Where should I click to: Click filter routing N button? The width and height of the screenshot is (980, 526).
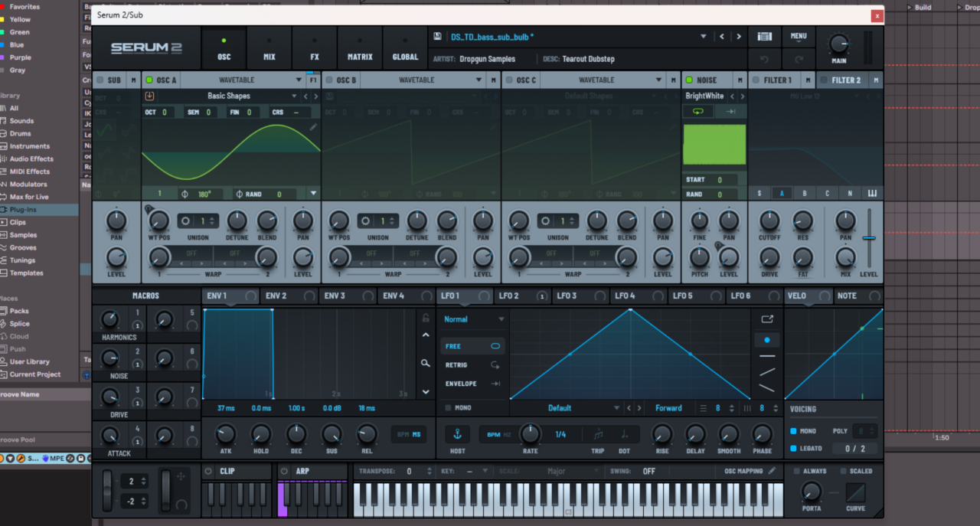850,193
